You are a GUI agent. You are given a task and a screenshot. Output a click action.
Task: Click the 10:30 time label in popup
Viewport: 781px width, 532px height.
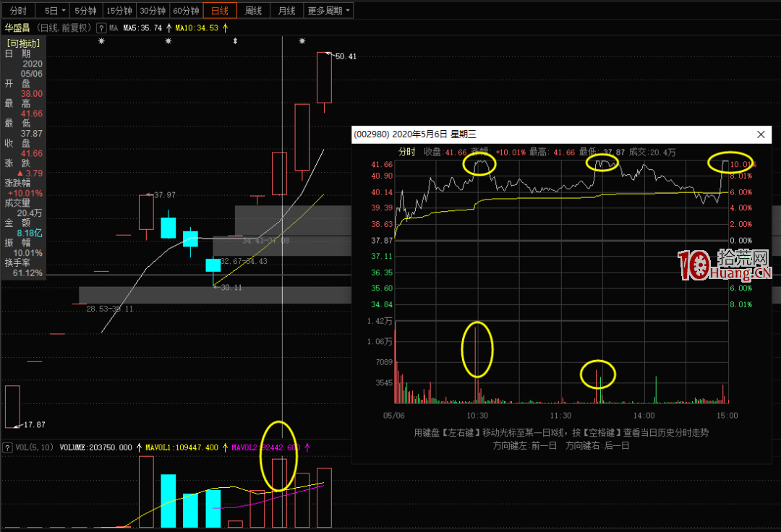coord(477,415)
